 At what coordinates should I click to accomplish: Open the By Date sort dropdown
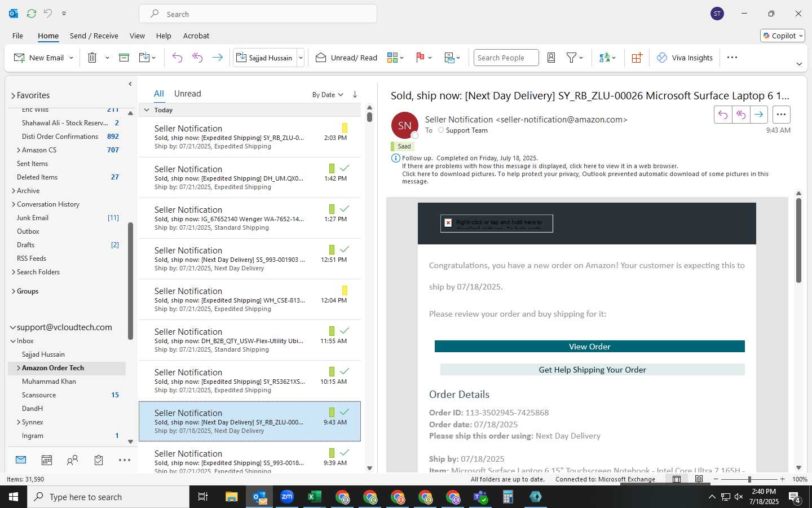(x=328, y=95)
